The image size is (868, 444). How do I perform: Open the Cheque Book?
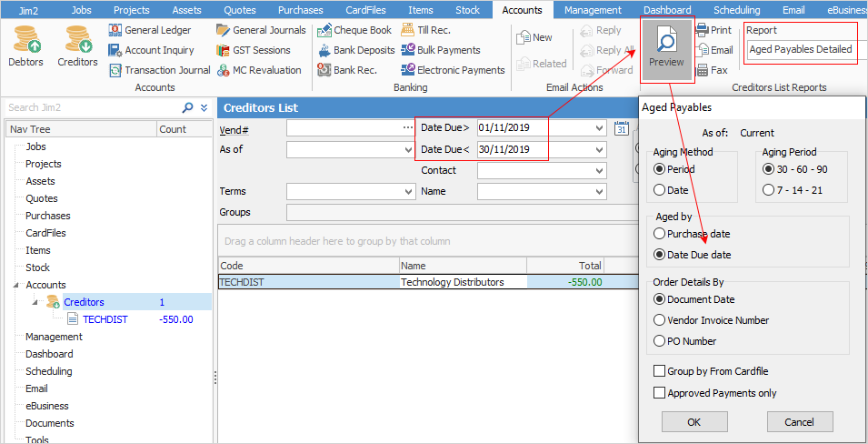(354, 30)
